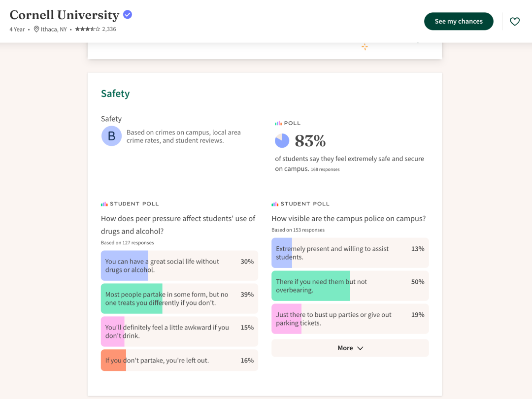Click '4 Year' label
This screenshot has height=399, width=532.
point(17,29)
